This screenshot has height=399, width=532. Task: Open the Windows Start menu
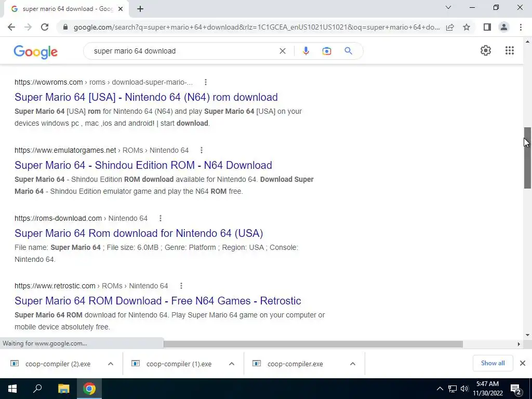(12, 389)
